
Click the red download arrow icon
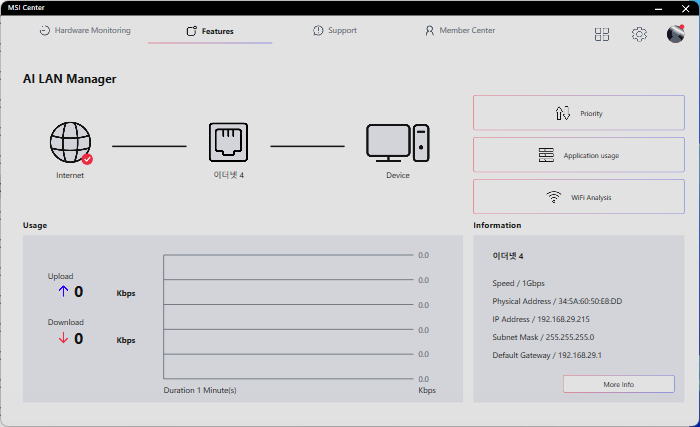coord(63,338)
